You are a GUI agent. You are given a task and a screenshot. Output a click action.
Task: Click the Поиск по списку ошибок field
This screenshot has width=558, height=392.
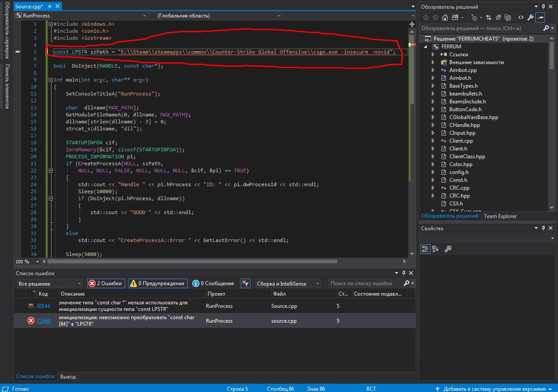[366, 283]
